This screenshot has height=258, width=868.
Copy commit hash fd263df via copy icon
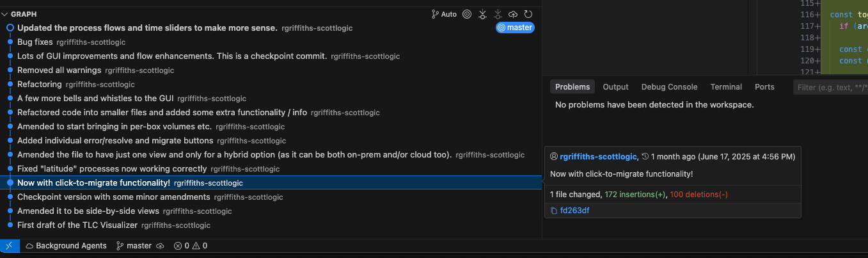coord(554,211)
